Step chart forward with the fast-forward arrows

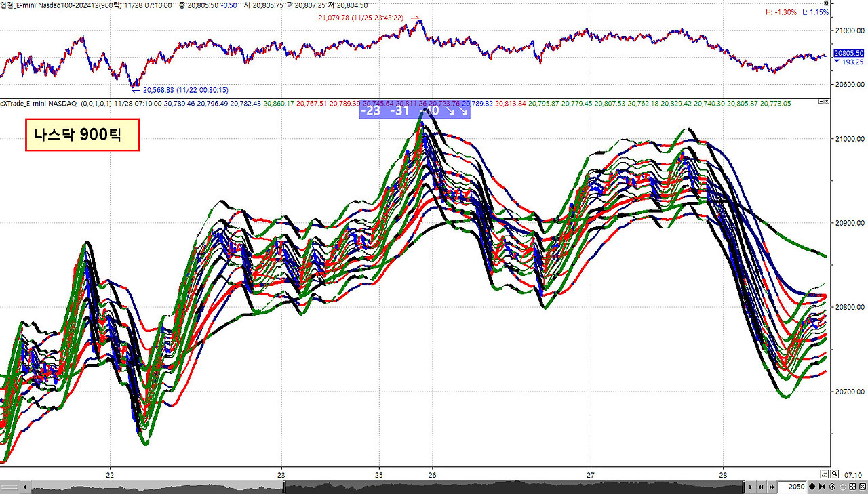pos(772,487)
